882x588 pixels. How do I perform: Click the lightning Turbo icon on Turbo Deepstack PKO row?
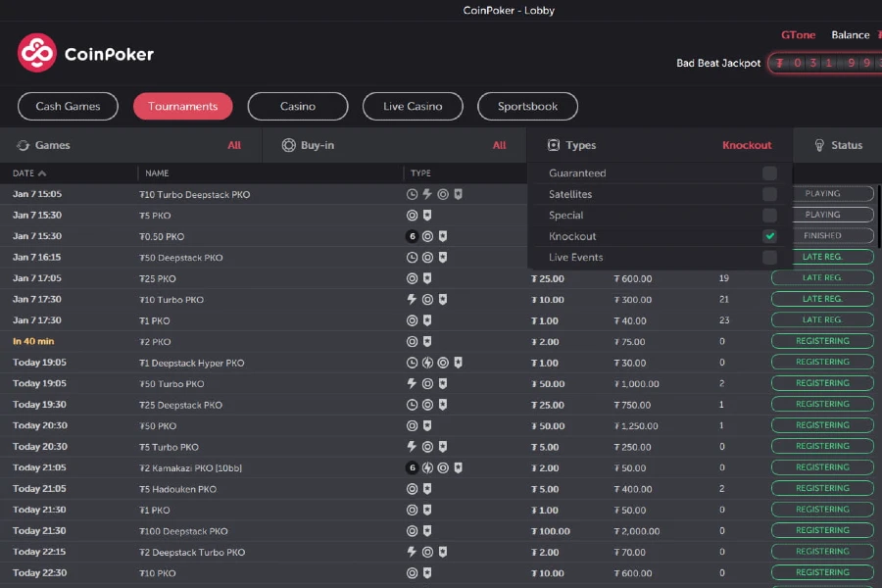tap(426, 194)
